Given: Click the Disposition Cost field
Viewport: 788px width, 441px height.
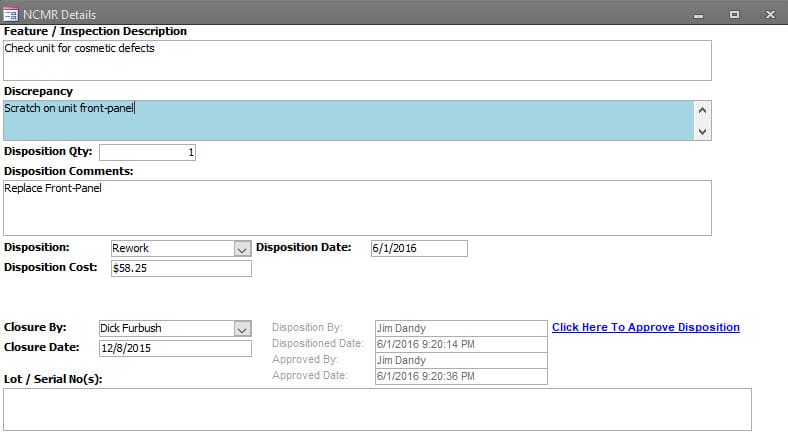Looking at the screenshot, I should [181, 268].
